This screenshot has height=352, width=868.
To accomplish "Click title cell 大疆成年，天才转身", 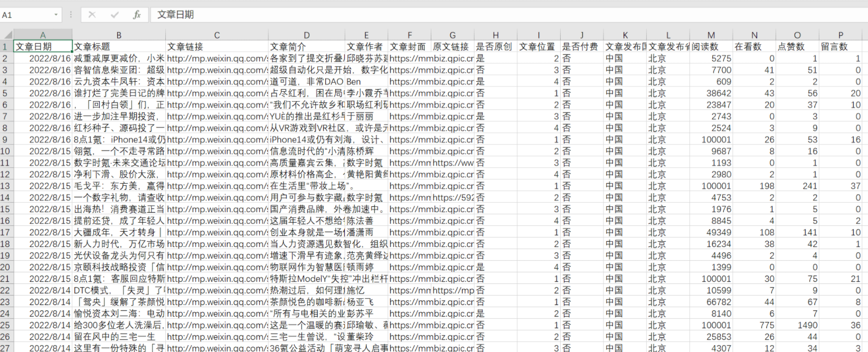I will click(119, 232).
